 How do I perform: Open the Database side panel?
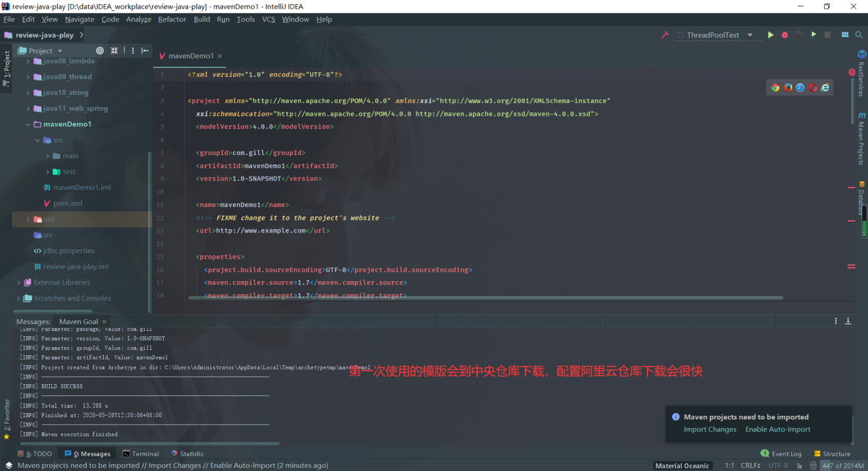click(x=861, y=199)
